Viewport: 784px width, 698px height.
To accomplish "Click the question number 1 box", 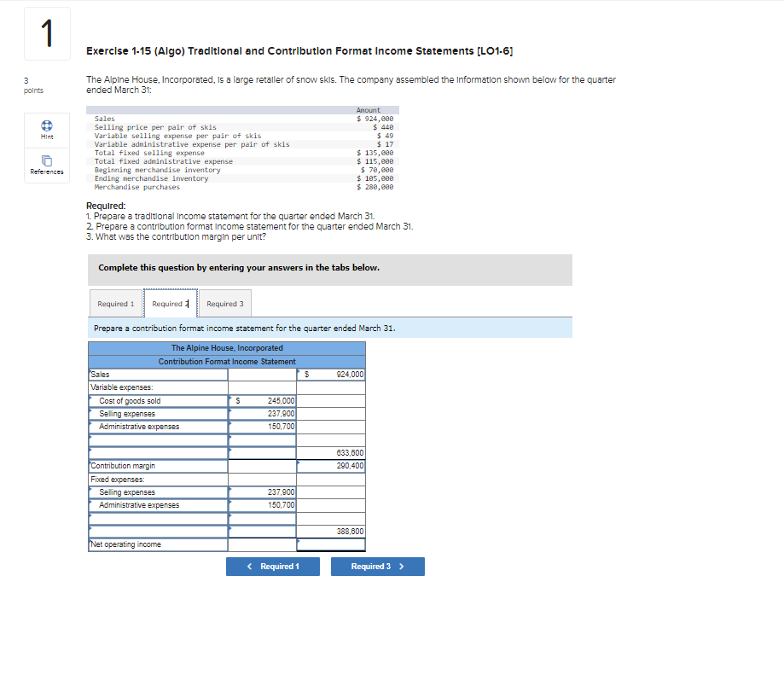I will click(x=46, y=33).
